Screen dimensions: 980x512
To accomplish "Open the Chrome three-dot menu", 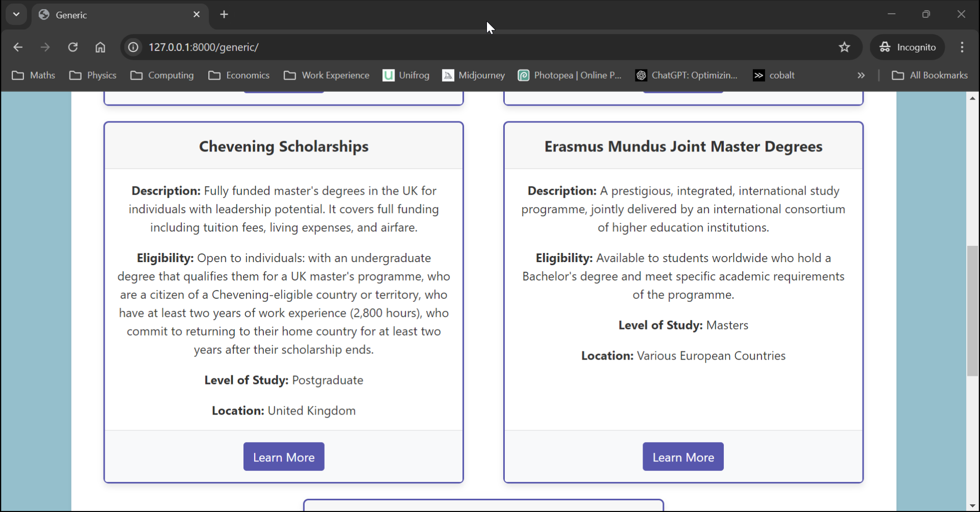I will click(962, 47).
